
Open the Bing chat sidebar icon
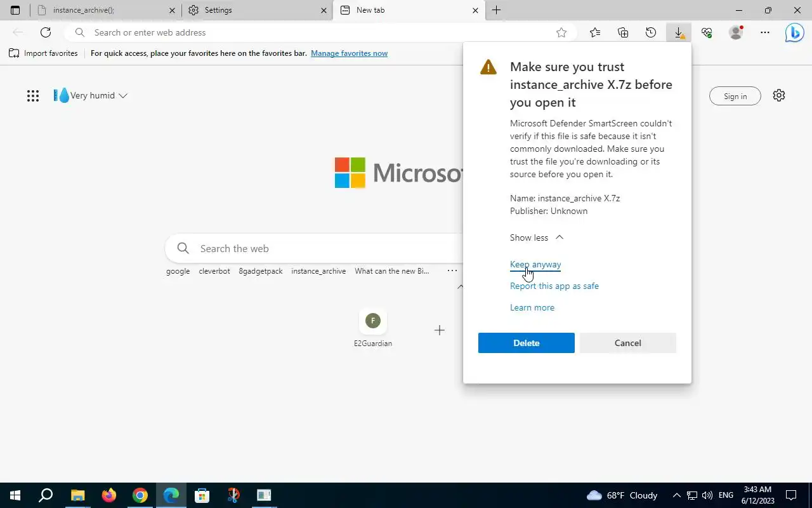[794, 32]
